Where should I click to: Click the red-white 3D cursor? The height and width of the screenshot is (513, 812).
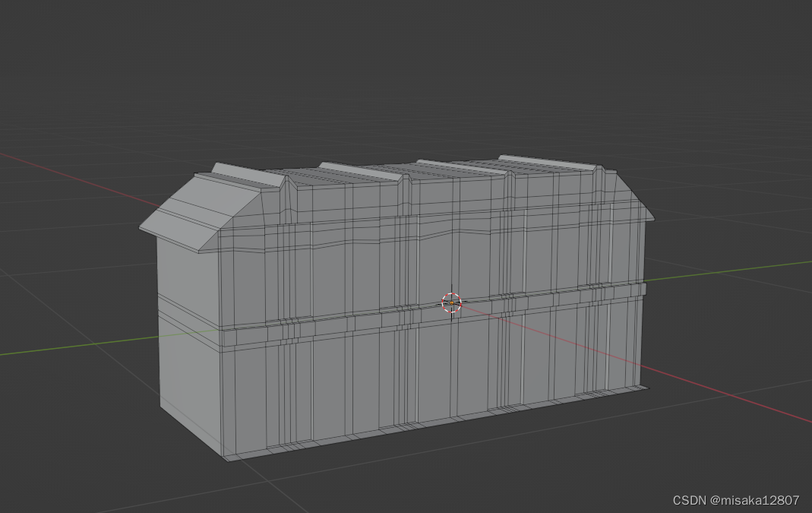451,302
